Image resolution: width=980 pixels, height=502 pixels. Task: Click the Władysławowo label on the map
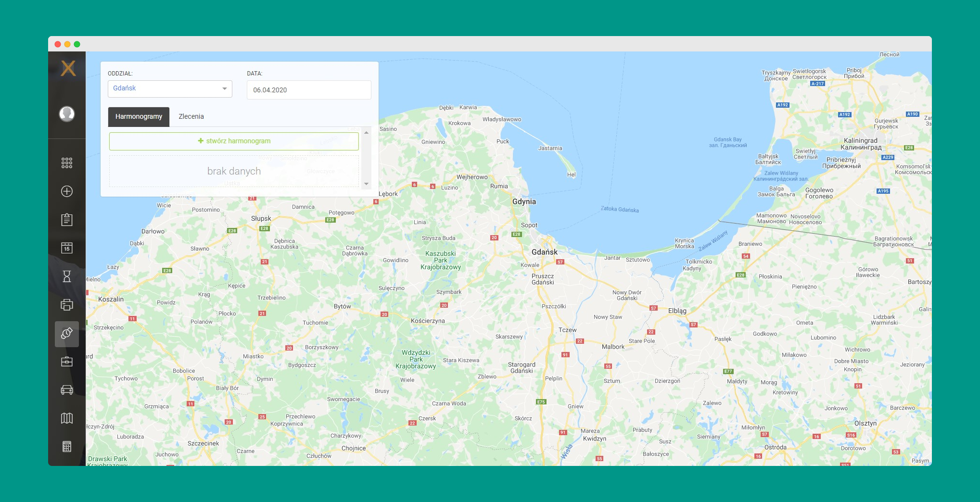(502, 120)
